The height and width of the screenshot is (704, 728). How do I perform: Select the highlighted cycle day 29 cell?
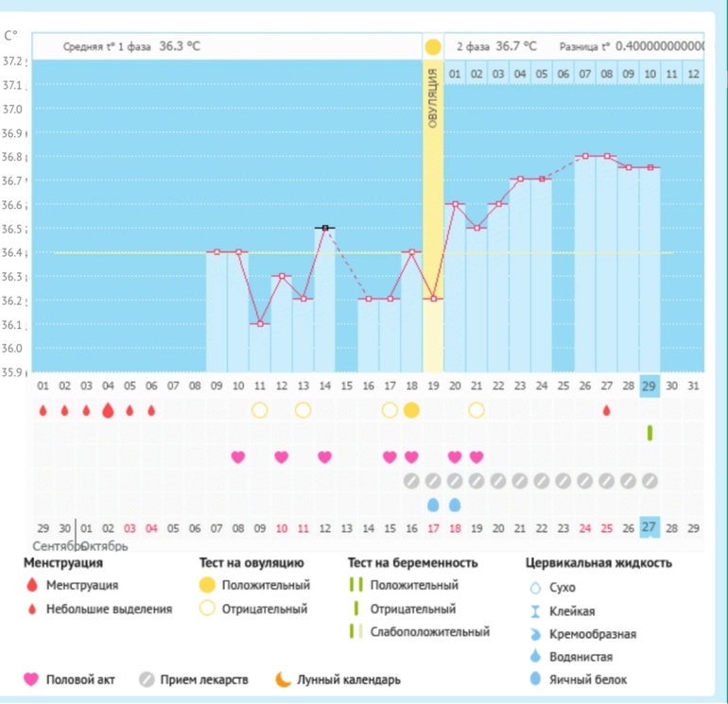650,386
